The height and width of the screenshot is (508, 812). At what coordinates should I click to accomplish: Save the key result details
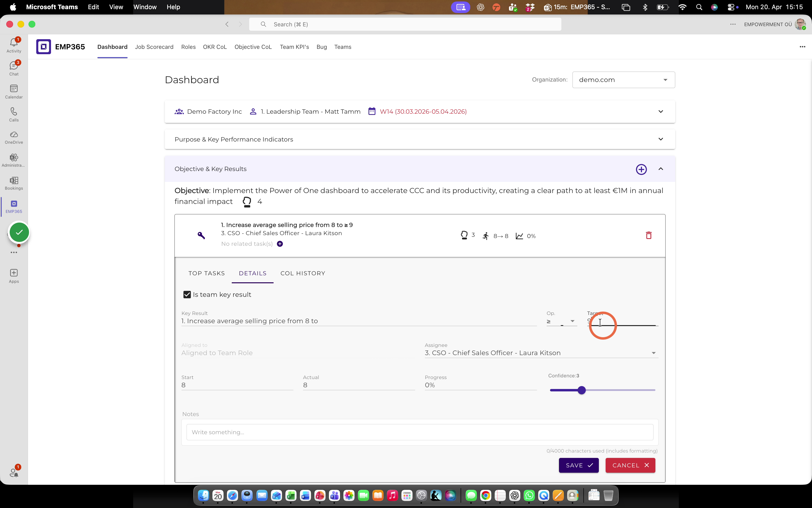579,465
